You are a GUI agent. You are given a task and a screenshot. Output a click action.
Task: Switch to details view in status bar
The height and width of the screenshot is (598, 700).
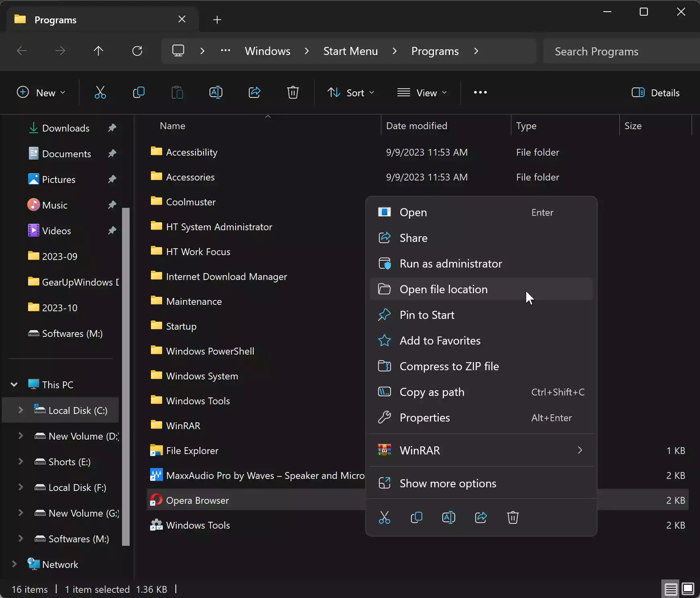[x=671, y=588]
